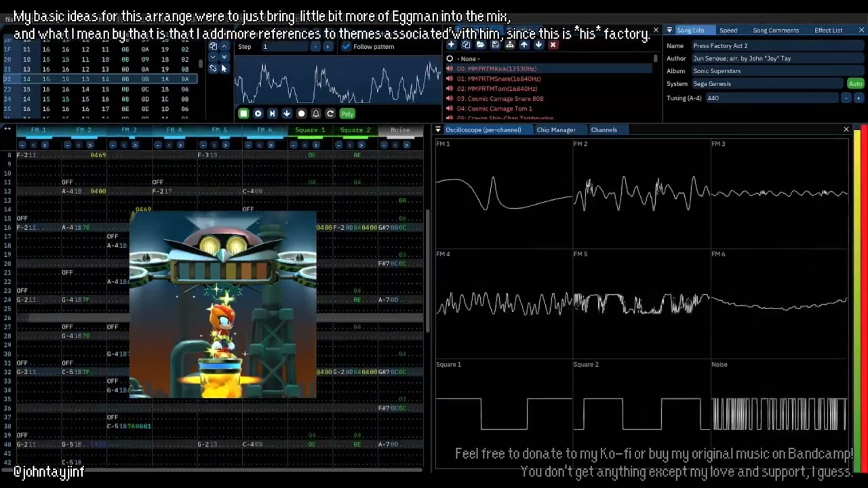
Task: Increase Tuning (A-4) with the plus button
Action: pos(859,98)
